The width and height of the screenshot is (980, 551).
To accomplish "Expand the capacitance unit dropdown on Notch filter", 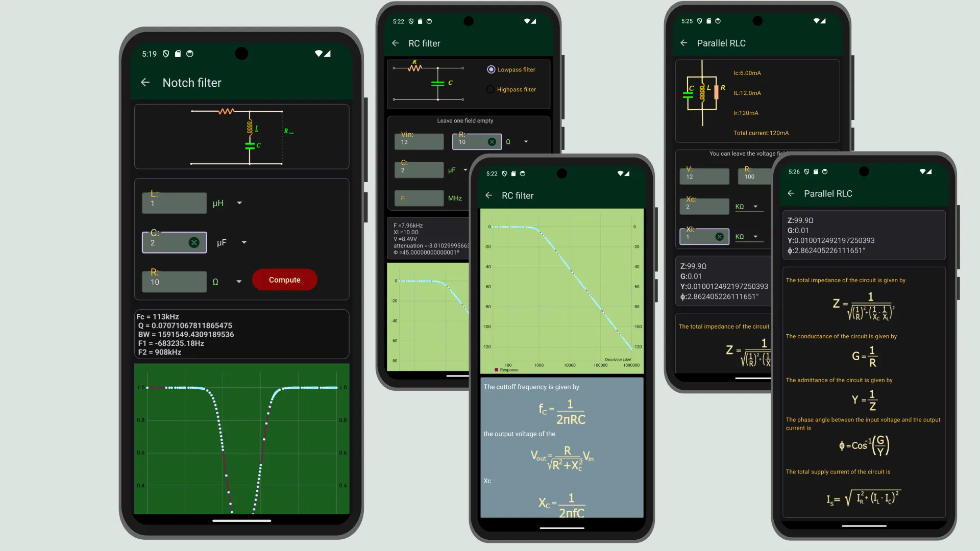I will point(244,242).
